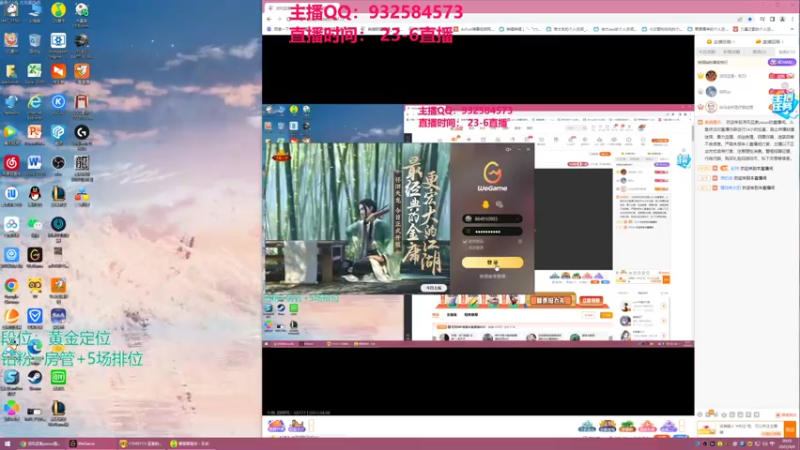Open the QR code login icon in WeGame
The width and height of the screenshot is (800, 450).
tap(520, 241)
